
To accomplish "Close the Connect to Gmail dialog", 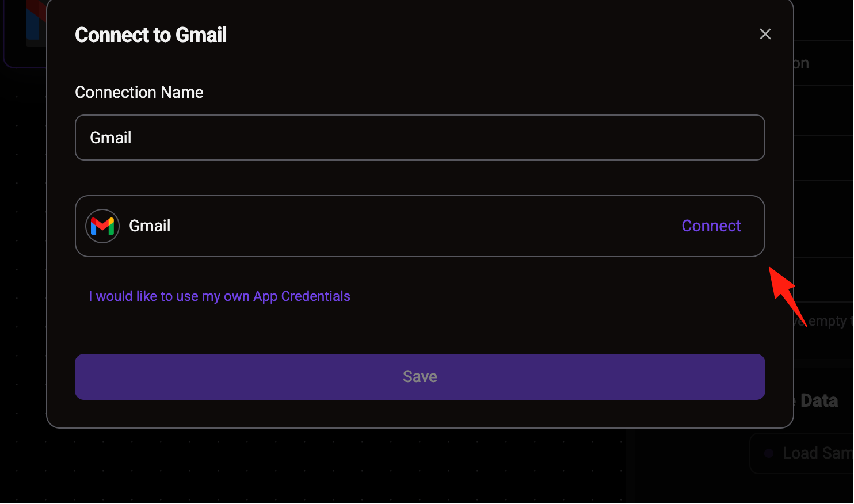I will coord(765,34).
